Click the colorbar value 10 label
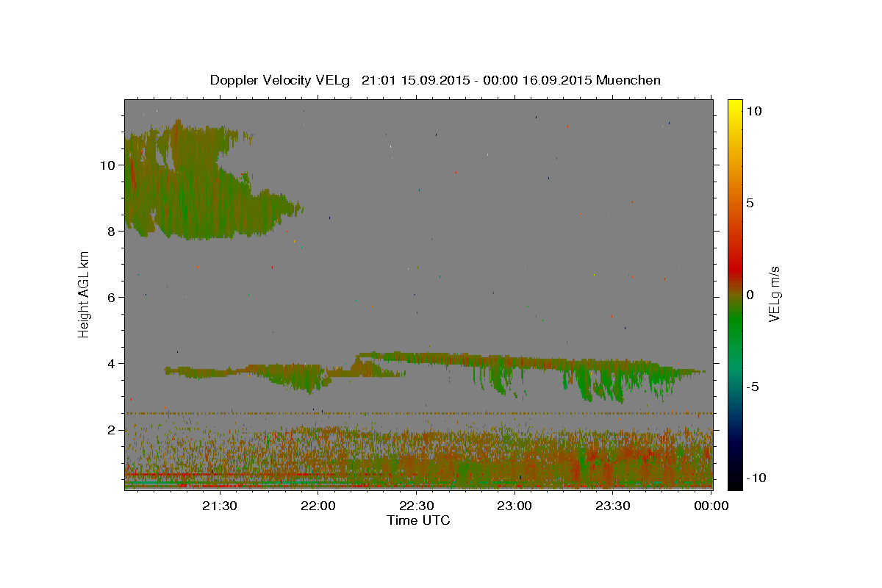Screen dimensions: 882x588 point(753,111)
